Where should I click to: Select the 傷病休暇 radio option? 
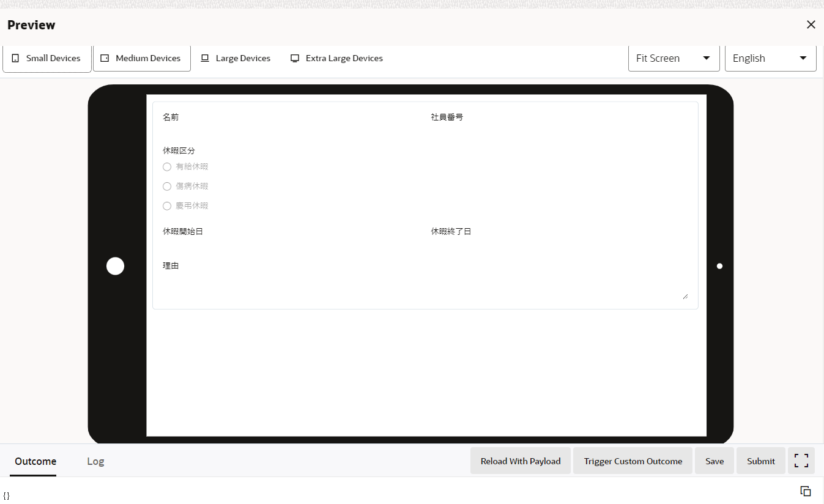167,187
